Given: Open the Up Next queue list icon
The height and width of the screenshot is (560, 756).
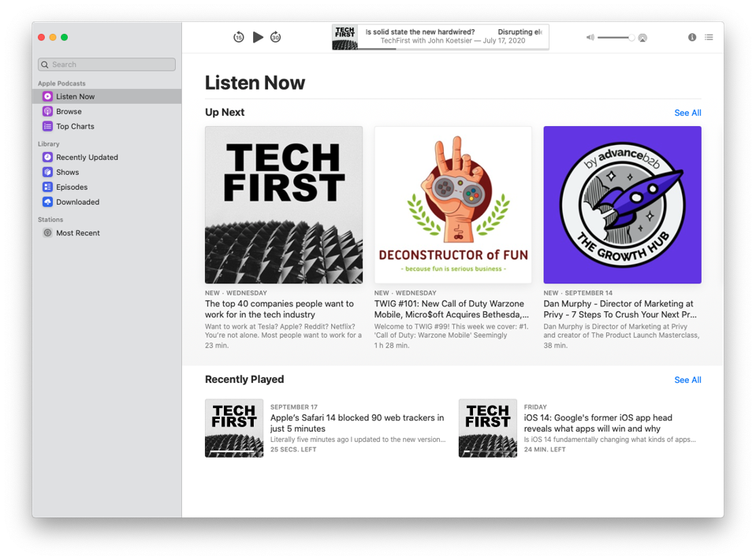Looking at the screenshot, I should pos(709,37).
